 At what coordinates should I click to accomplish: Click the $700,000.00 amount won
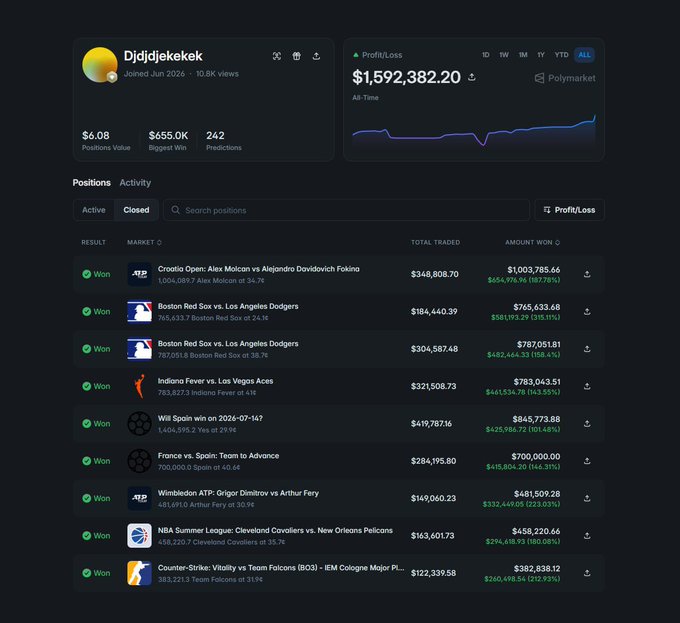536,456
